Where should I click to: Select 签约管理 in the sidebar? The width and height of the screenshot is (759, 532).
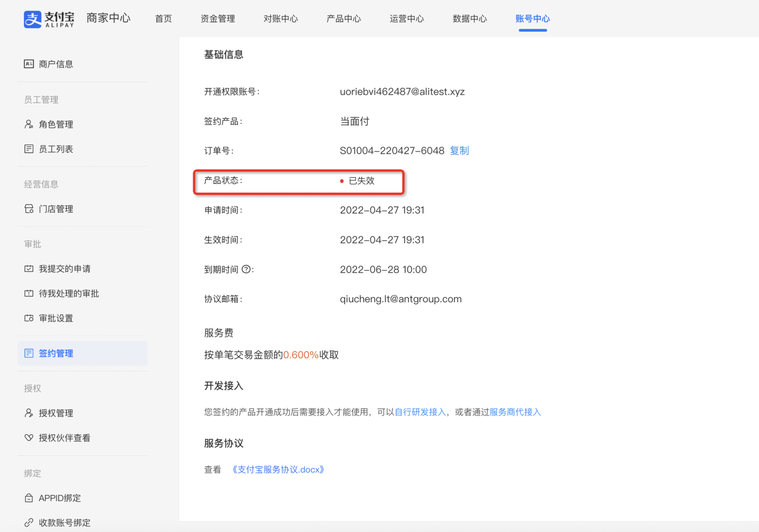82,353
